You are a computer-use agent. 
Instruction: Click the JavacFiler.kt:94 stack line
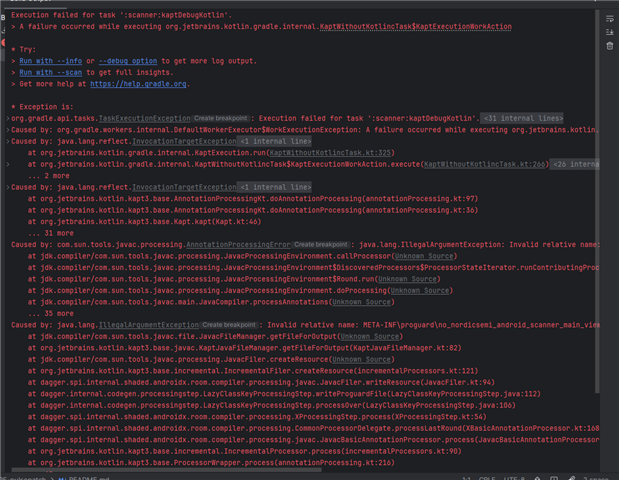click(x=261, y=382)
